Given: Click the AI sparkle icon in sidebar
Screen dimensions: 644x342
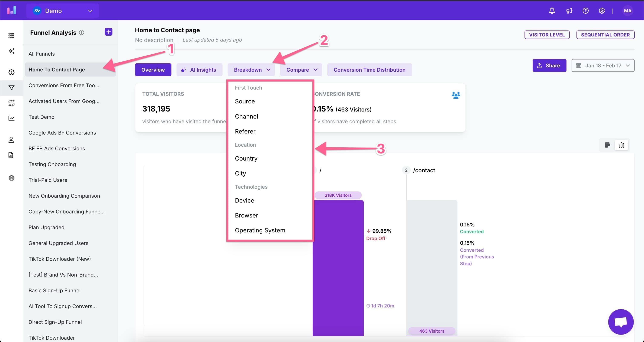Looking at the screenshot, I should tap(11, 51).
